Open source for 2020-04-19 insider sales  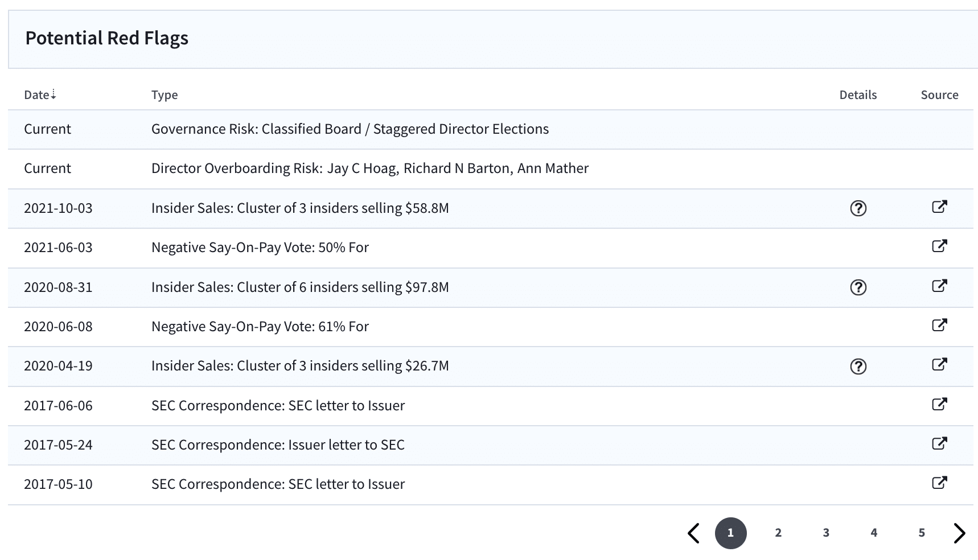pyautogui.click(x=939, y=364)
